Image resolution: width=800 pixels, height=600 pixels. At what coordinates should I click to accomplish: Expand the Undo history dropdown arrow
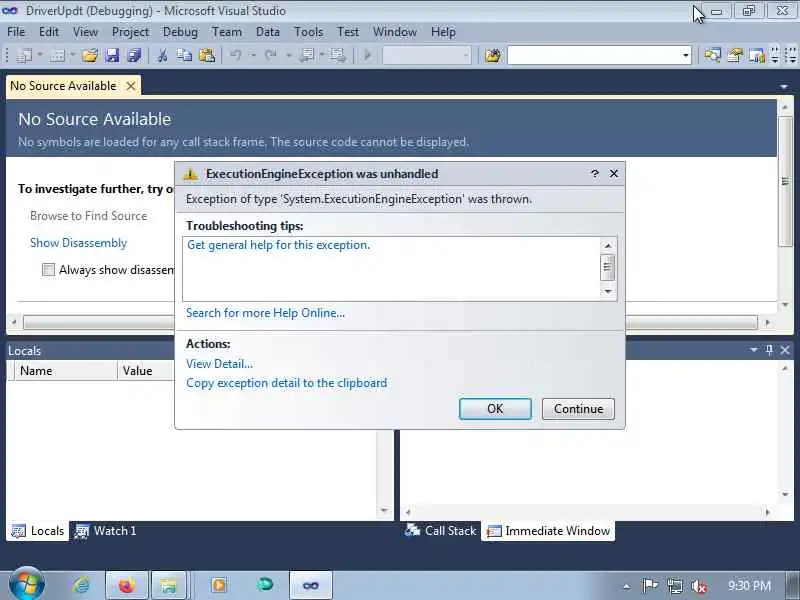252,55
